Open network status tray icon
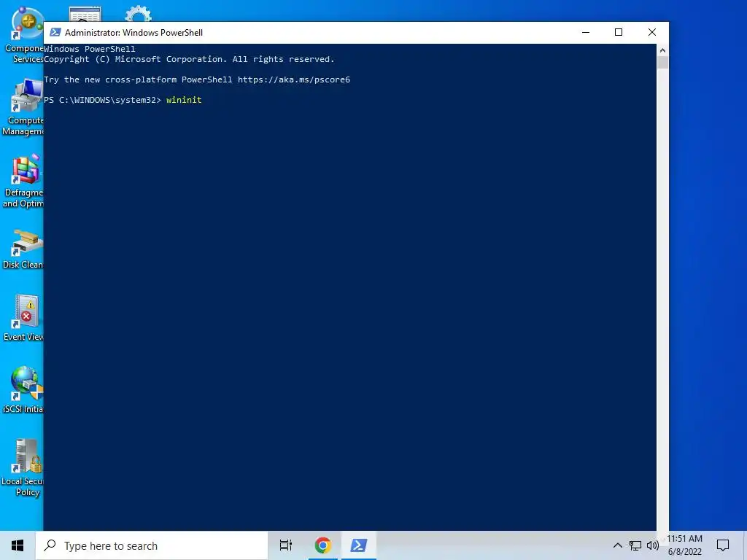 point(635,545)
